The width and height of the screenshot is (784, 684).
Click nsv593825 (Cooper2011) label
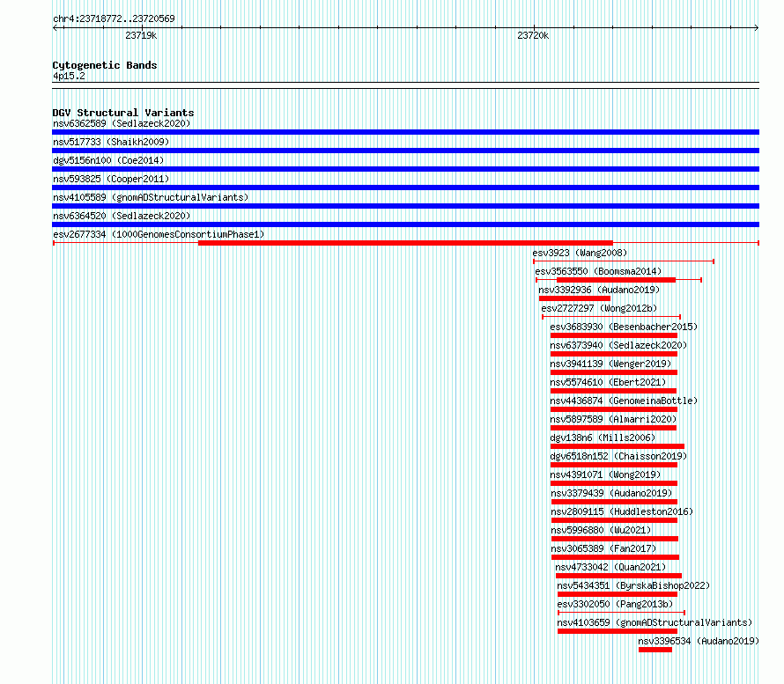tap(111, 179)
